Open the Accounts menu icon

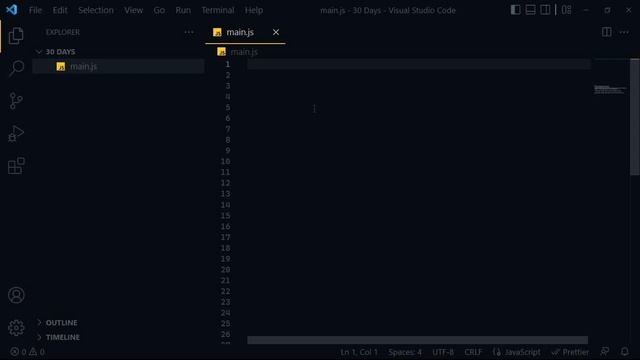pyautogui.click(x=16, y=295)
